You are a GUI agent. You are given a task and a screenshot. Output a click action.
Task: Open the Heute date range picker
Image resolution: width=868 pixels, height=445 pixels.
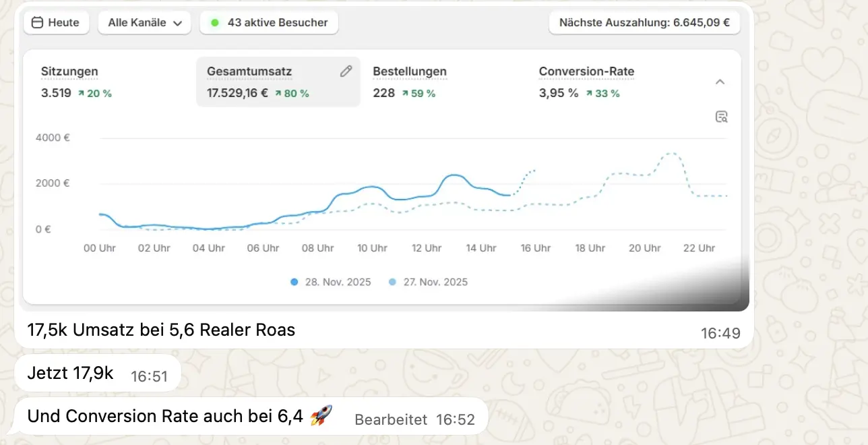56,22
